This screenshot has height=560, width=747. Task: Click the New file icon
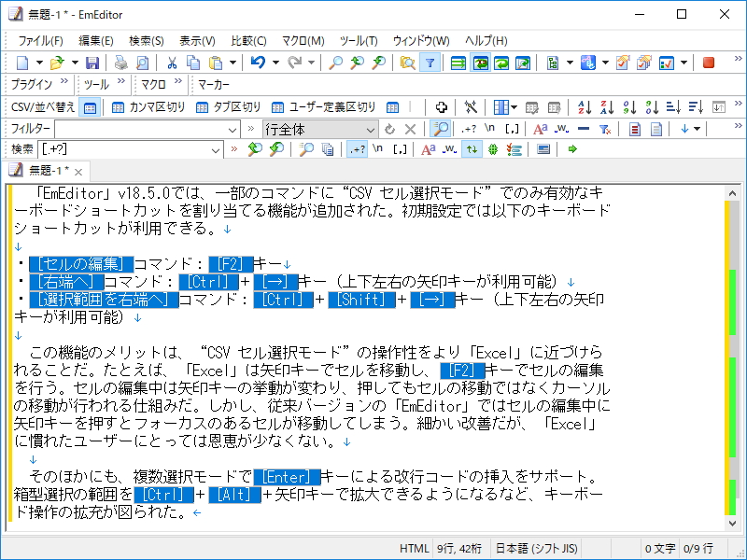[22, 63]
